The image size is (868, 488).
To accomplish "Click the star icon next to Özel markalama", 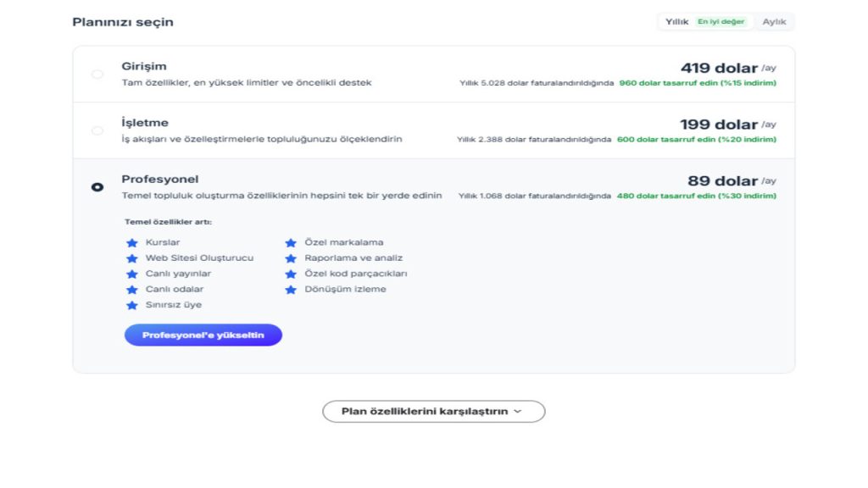I will click(291, 242).
